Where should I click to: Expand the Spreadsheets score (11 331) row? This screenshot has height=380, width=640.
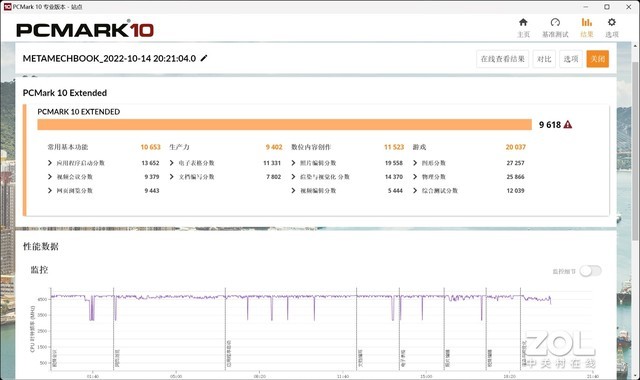[x=225, y=163]
